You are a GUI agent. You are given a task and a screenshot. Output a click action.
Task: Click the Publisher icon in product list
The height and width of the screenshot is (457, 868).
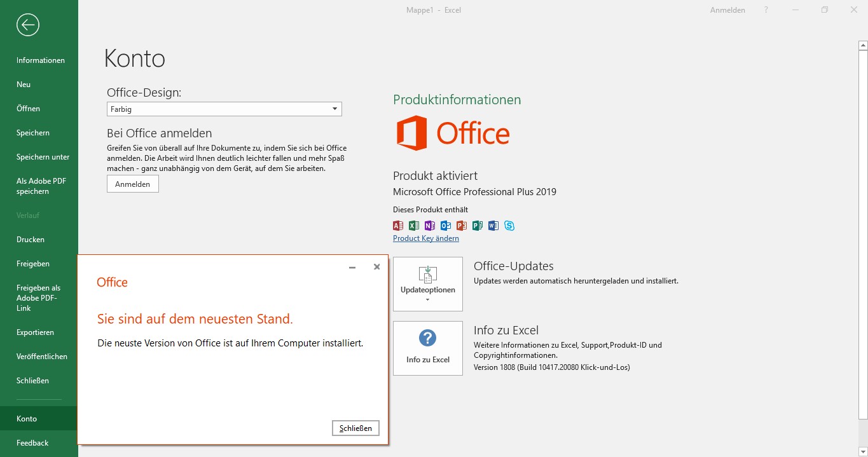click(x=478, y=226)
